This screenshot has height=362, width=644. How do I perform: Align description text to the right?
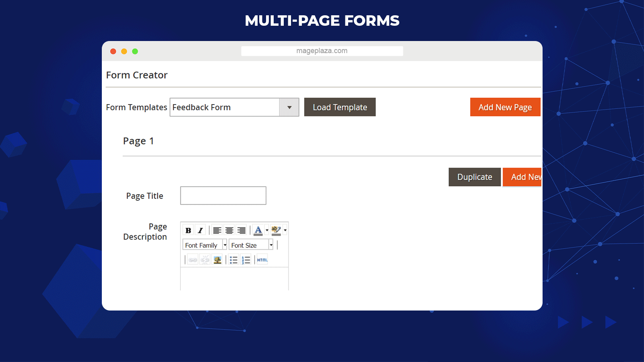(242, 230)
